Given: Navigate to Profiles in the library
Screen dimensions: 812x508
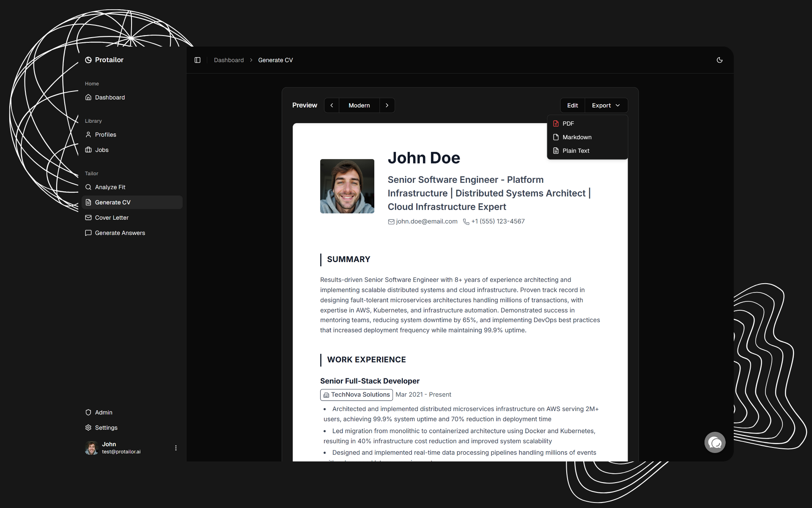Looking at the screenshot, I should [x=105, y=135].
